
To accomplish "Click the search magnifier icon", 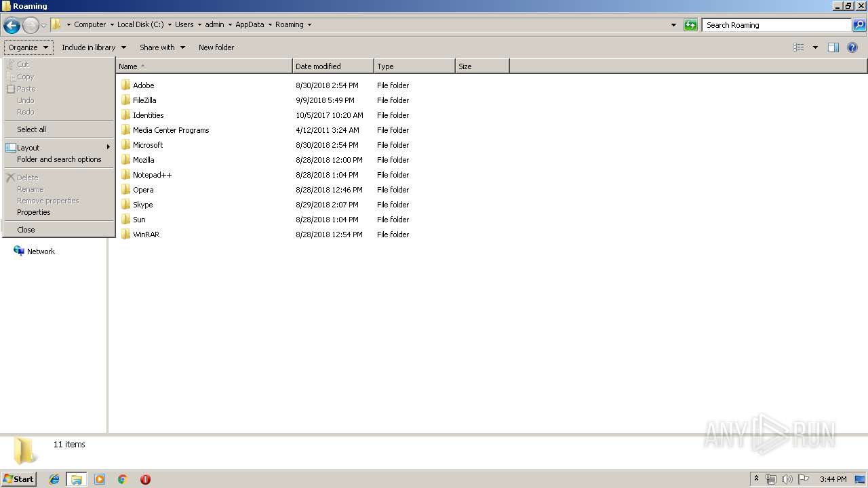I will point(859,25).
